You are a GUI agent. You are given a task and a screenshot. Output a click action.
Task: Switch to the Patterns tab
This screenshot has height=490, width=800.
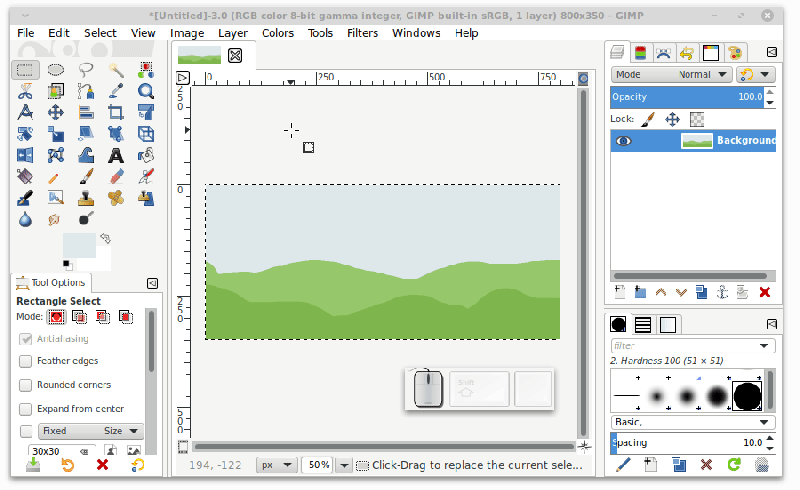(643, 325)
